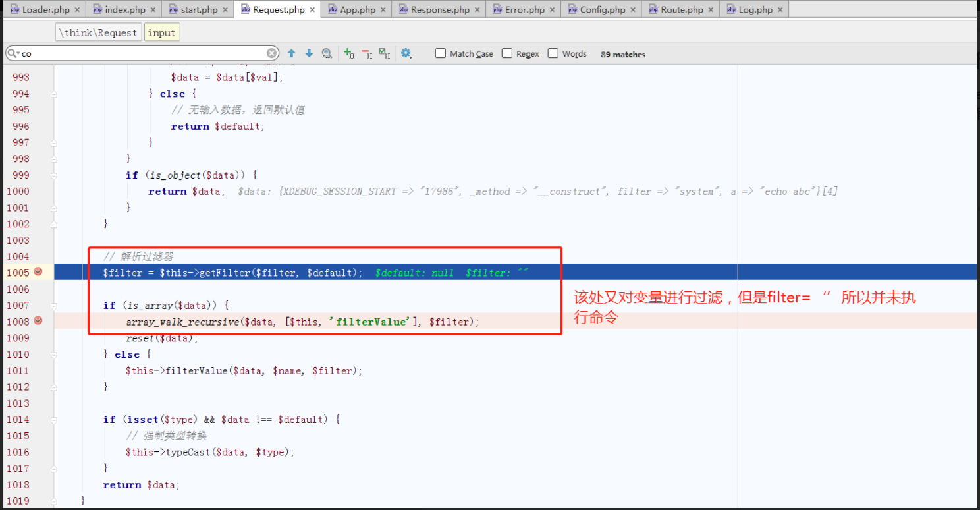
Task: Add selection for next occurrence icon
Action: [349, 53]
